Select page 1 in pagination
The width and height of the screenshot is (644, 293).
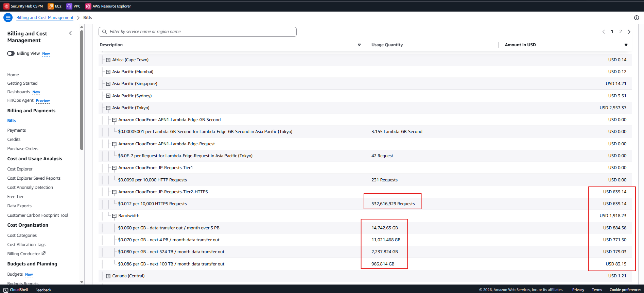pyautogui.click(x=612, y=32)
